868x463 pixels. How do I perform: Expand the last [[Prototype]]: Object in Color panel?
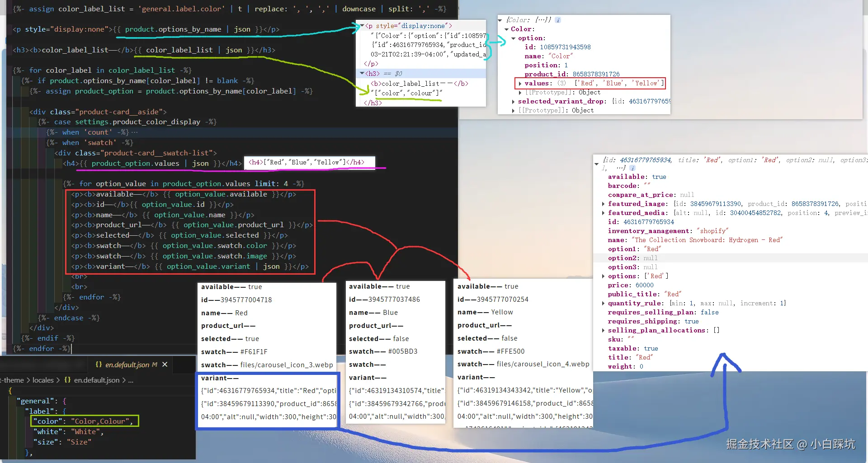point(514,110)
